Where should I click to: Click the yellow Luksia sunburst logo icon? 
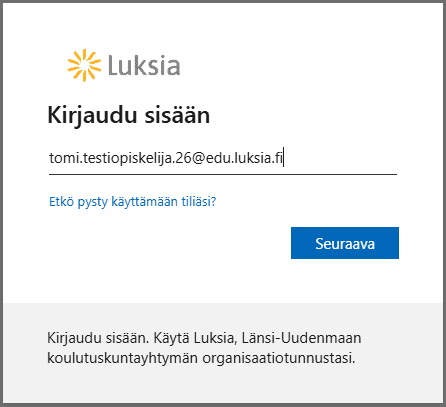(x=84, y=65)
